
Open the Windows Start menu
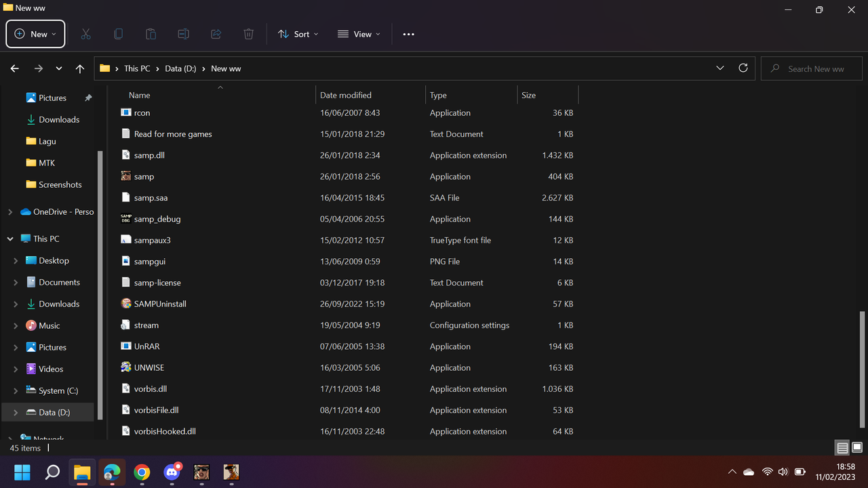22,472
